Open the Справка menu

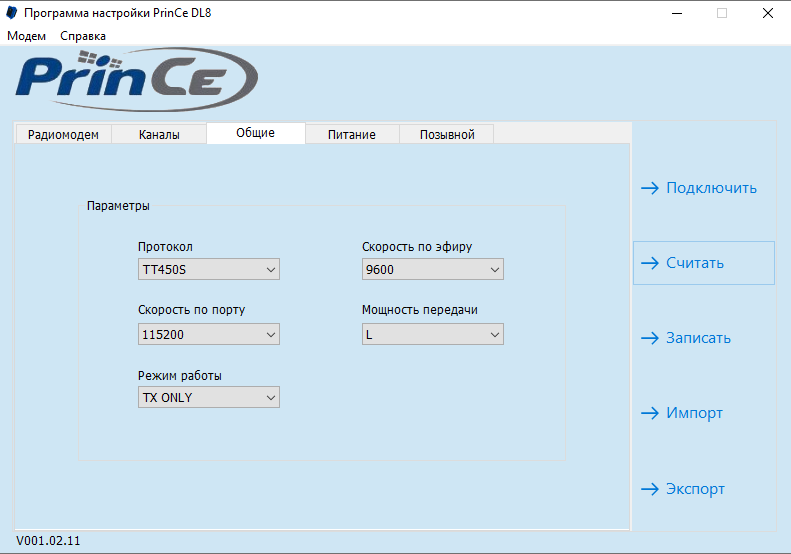(x=83, y=36)
